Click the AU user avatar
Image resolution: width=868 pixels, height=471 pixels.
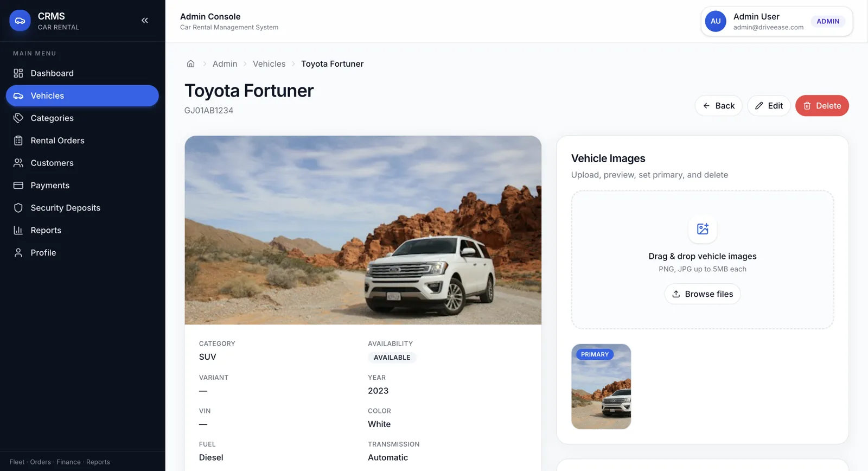(716, 21)
